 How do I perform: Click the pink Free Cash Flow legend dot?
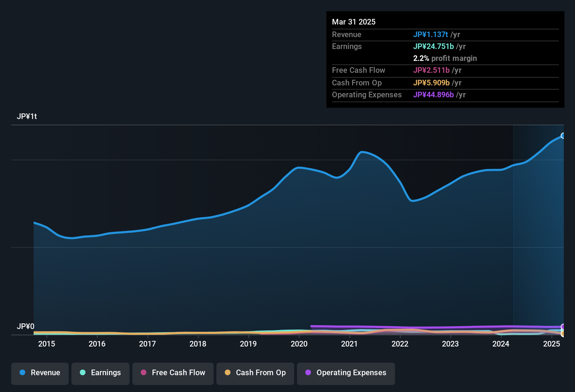(x=144, y=372)
